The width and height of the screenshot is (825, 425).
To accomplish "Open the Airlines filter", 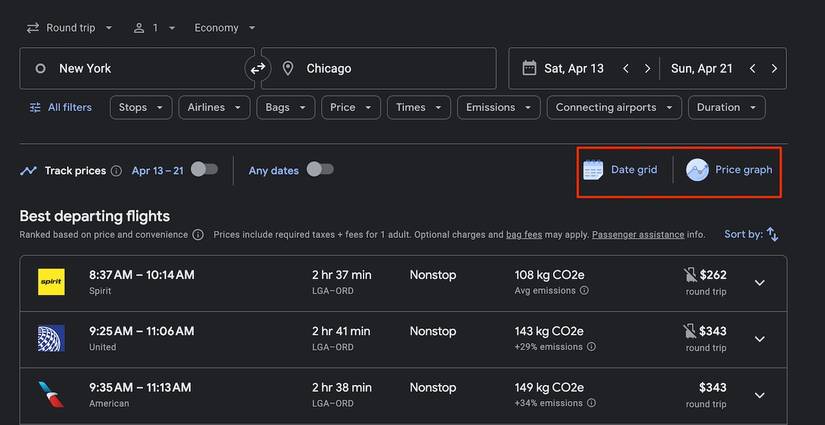I will point(214,108).
